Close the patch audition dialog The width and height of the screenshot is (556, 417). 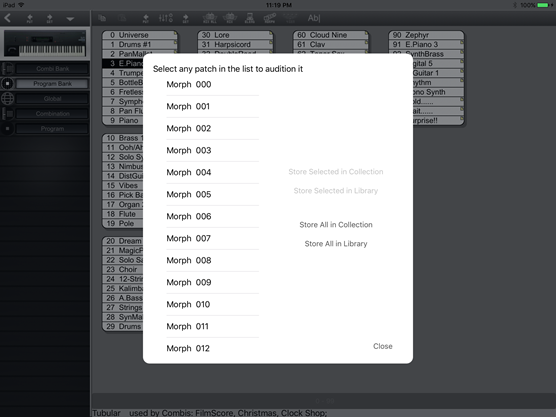(x=383, y=346)
